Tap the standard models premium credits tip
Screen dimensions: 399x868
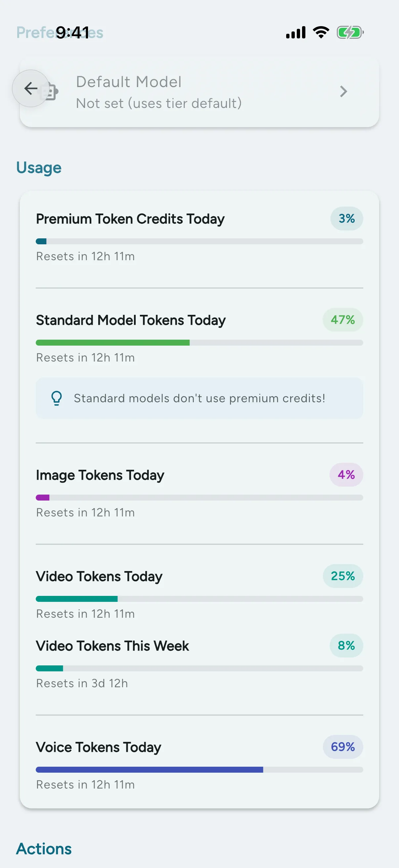point(199,398)
